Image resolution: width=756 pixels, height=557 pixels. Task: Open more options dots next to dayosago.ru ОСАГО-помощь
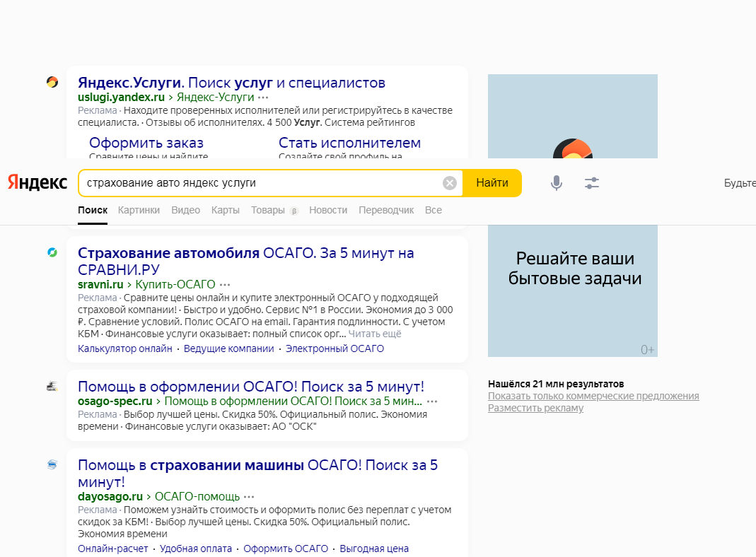pyautogui.click(x=249, y=497)
